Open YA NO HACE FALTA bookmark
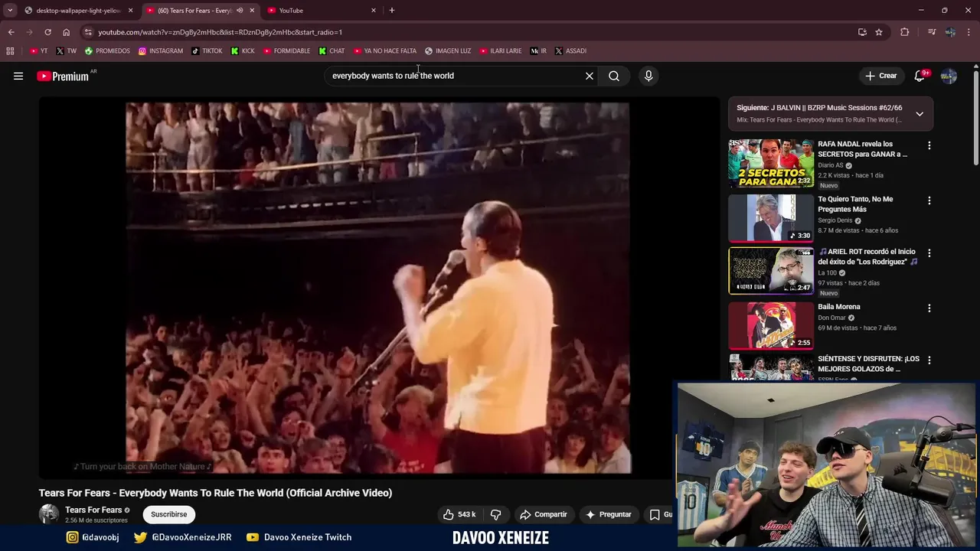Viewport: 980px width, 551px height. click(x=385, y=51)
